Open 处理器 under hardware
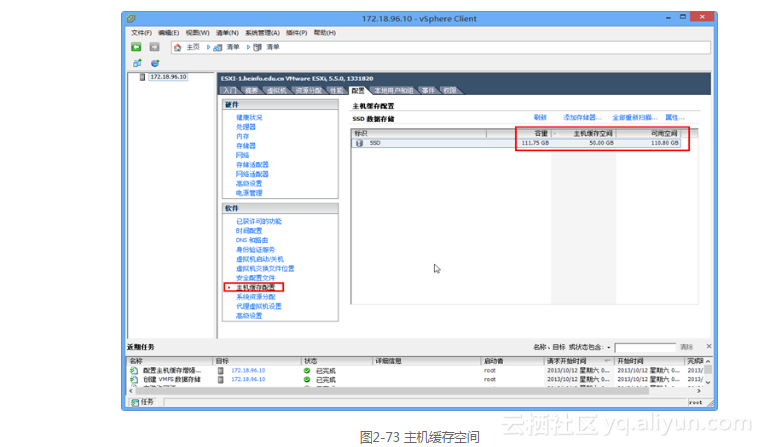 tap(246, 127)
